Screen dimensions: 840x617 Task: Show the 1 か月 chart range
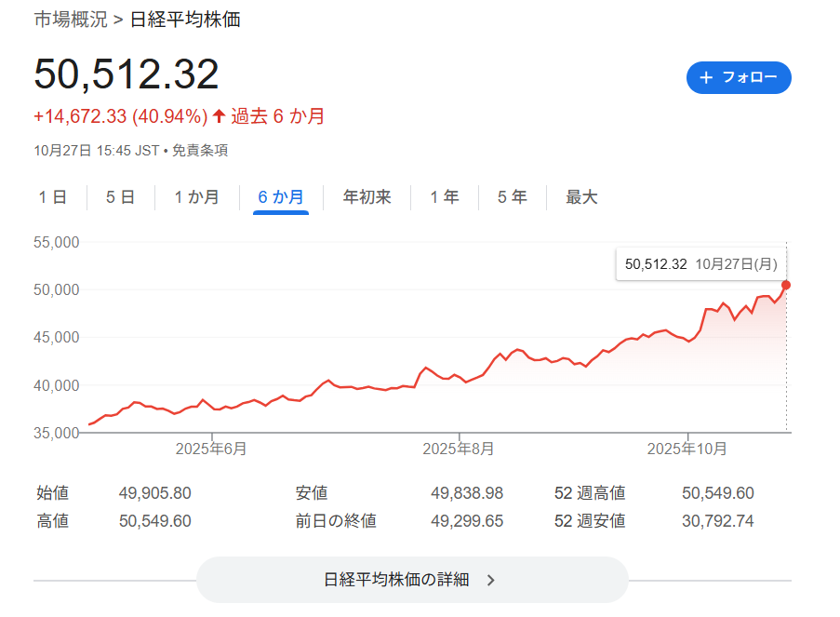pos(196,197)
